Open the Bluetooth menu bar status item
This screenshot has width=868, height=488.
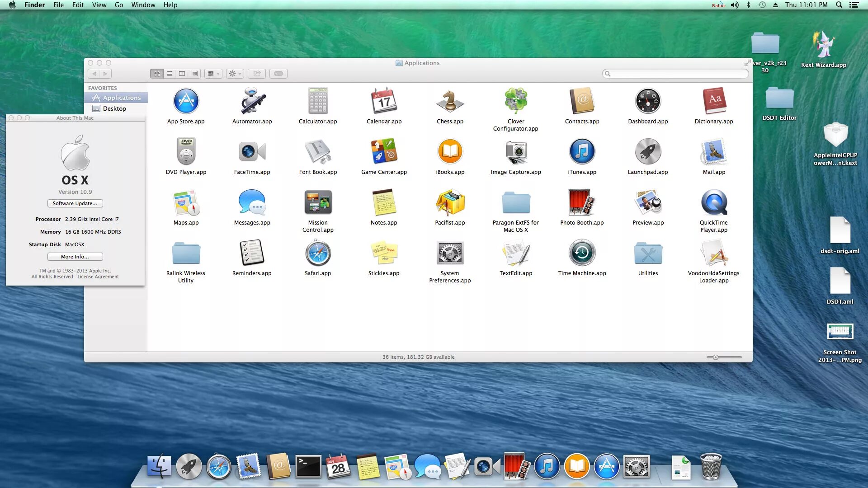(x=749, y=5)
